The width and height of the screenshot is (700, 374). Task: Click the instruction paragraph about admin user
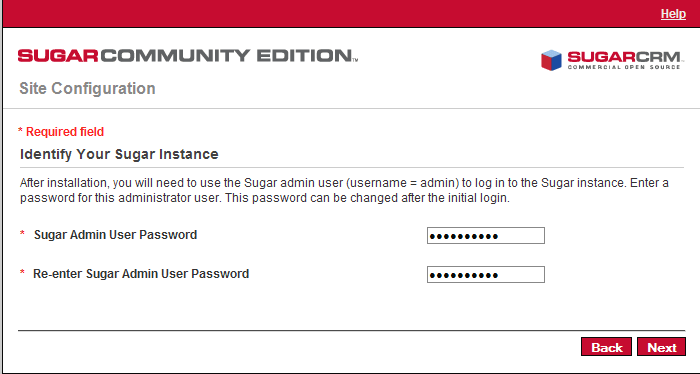[344, 190]
